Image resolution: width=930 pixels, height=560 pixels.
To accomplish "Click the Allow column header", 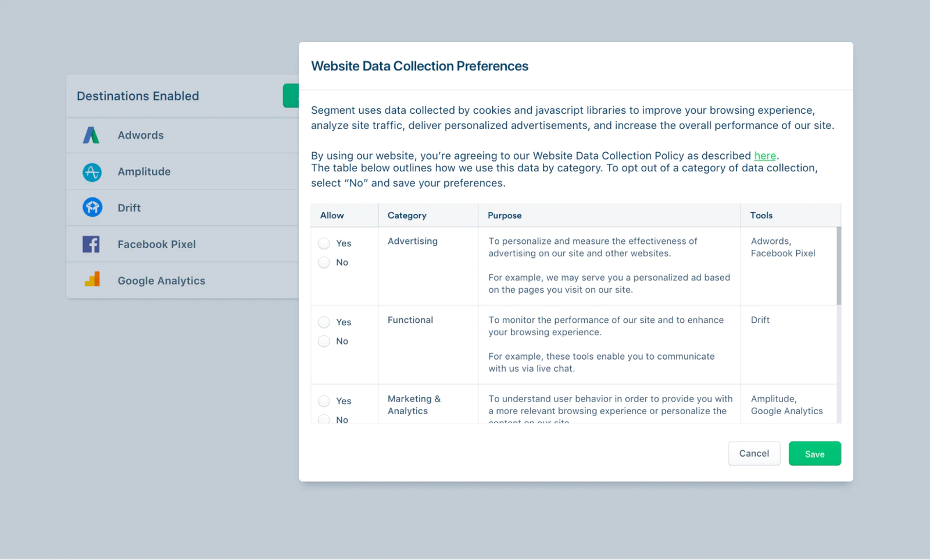I will click(x=332, y=216).
